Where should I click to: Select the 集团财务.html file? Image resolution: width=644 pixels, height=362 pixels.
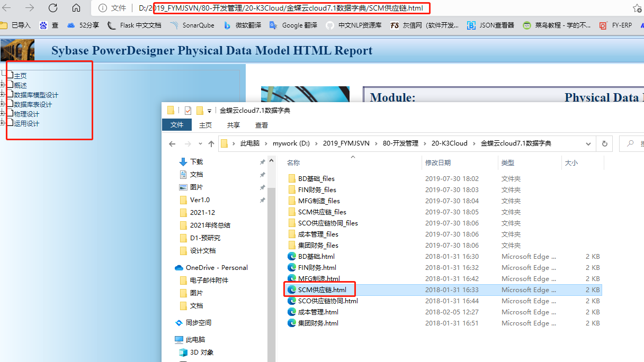[318, 323]
